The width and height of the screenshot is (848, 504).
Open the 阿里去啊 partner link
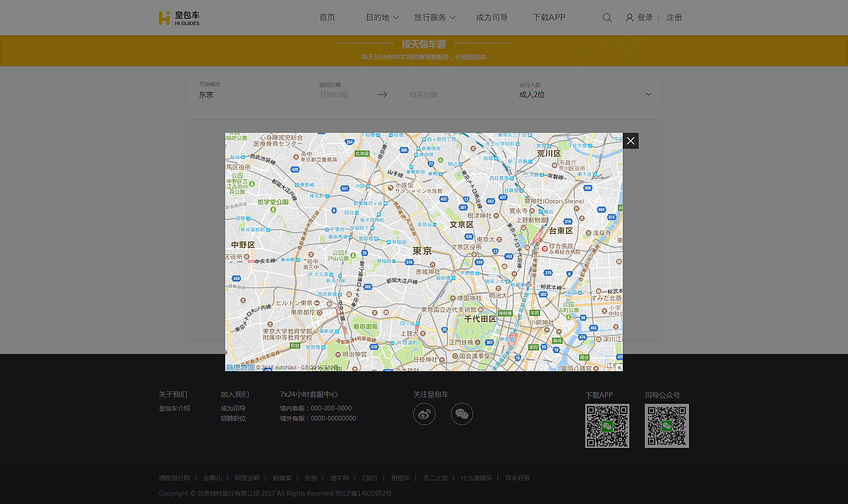(x=247, y=478)
